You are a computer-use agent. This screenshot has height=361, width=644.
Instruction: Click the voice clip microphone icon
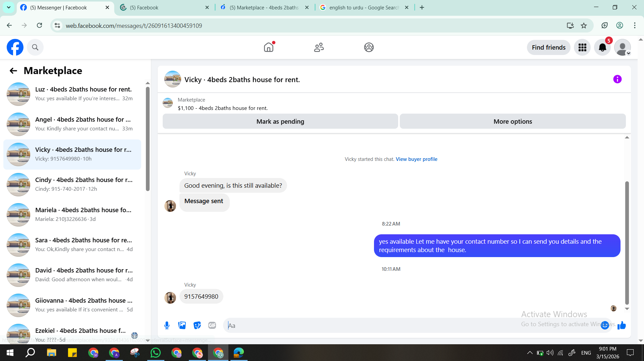pyautogui.click(x=167, y=325)
